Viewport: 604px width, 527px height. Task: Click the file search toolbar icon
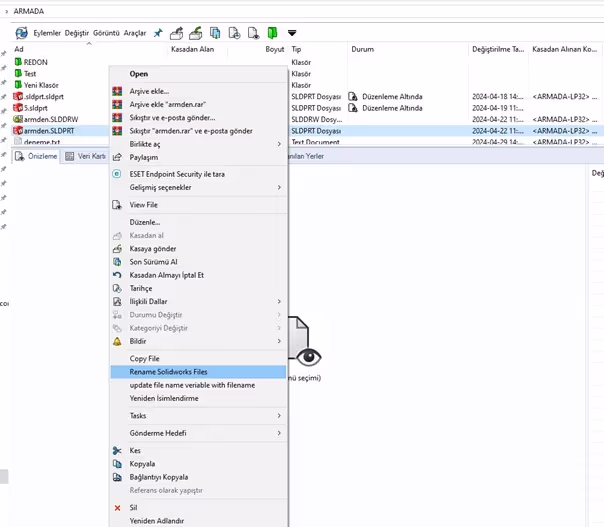(253, 33)
